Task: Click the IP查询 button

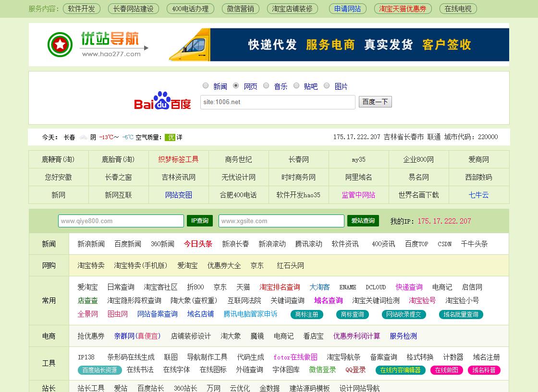Action: [x=199, y=221]
